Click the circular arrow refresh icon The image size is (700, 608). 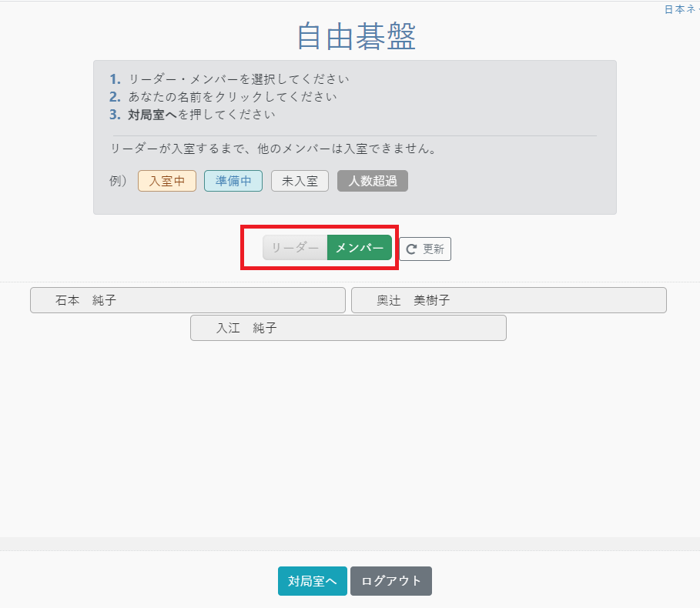411,249
